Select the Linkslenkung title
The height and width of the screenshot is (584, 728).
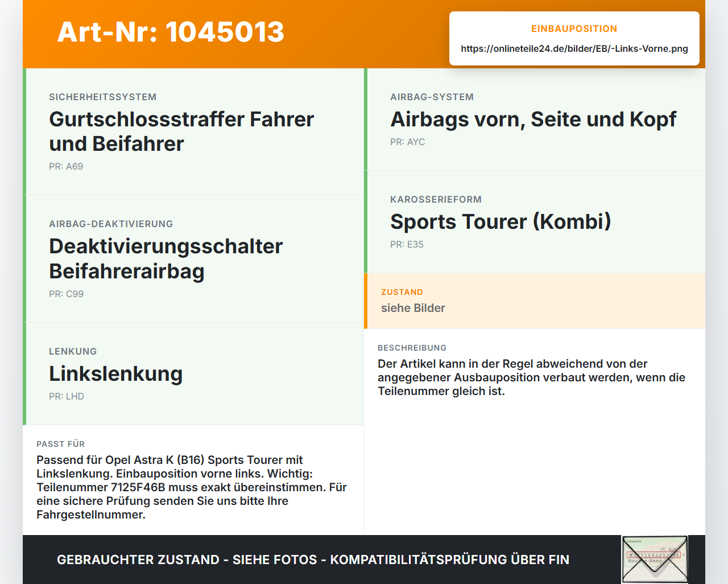coord(116,373)
